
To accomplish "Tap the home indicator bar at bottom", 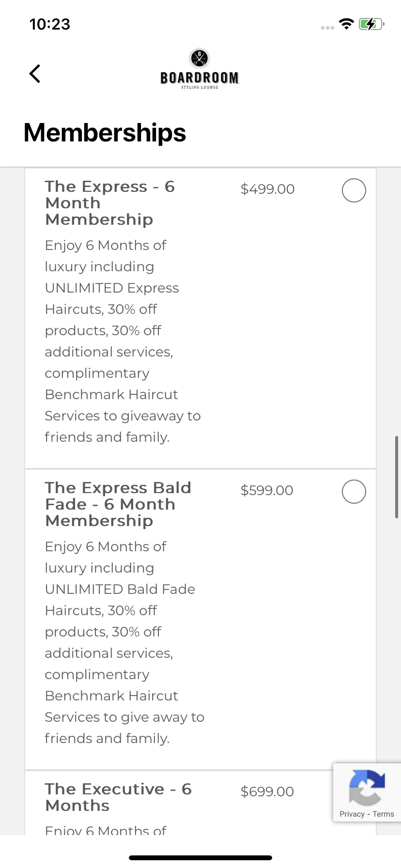I will (x=200, y=857).
